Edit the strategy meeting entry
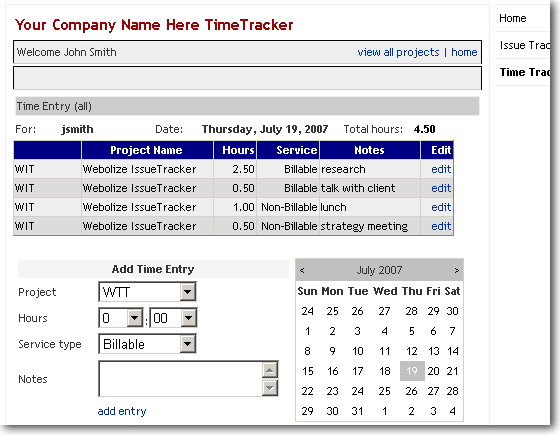This screenshot has height=435, width=560. 441,226
